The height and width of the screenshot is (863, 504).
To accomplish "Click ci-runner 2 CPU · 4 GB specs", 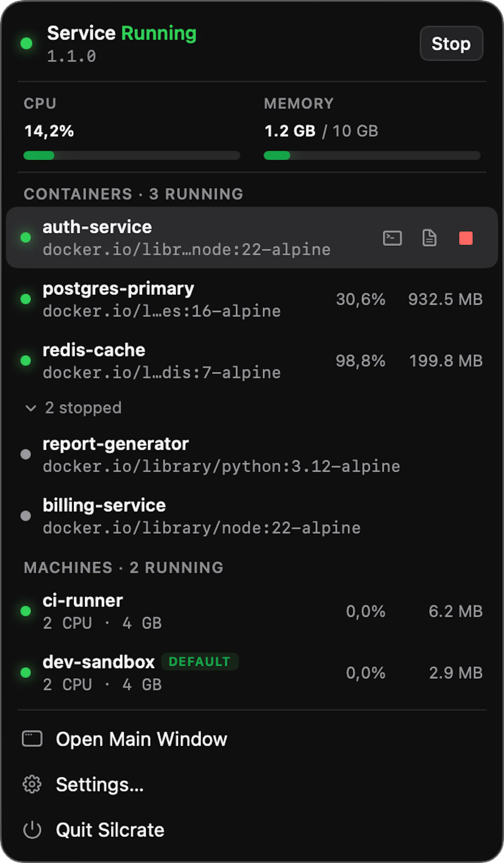I will click(x=102, y=623).
